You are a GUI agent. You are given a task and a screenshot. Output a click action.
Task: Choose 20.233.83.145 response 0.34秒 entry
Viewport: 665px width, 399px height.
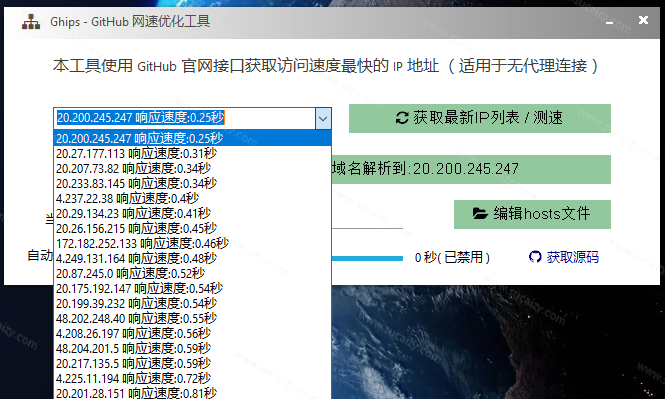(192, 184)
